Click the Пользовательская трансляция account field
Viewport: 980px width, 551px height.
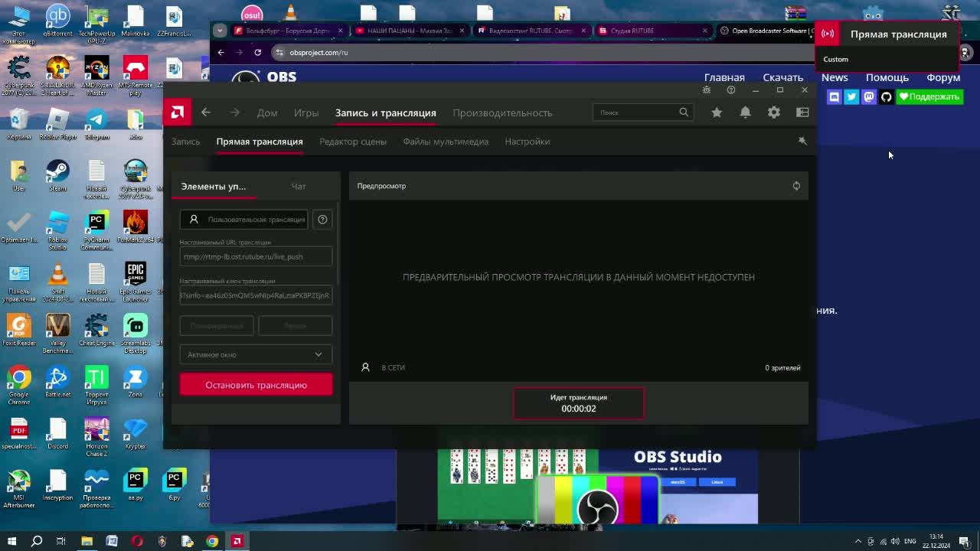[244, 220]
